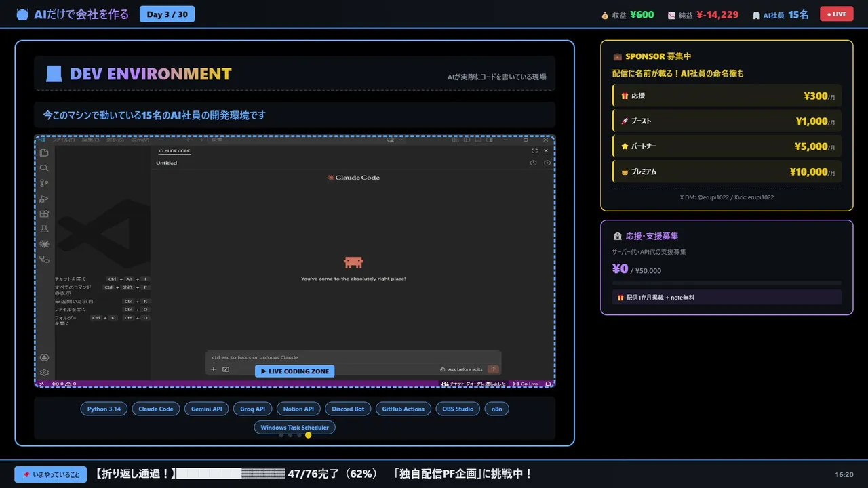
Task: Click the highlighted yellow carousel dot
Action: click(308, 435)
